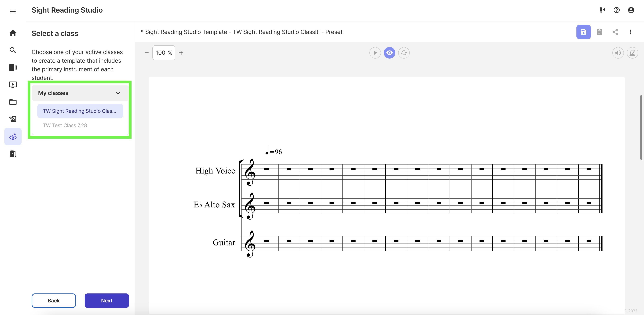Open the three-dot more options menu
Screen dimensions: 644x315
(630, 32)
